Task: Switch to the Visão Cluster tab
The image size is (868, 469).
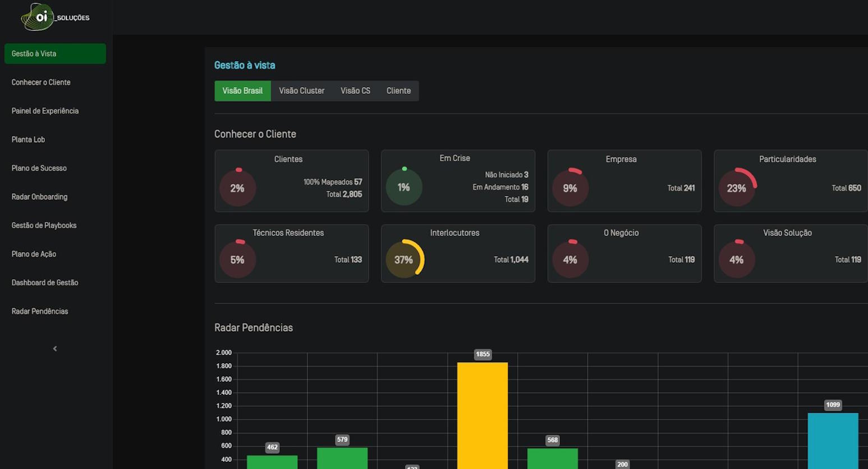Action: [302, 91]
